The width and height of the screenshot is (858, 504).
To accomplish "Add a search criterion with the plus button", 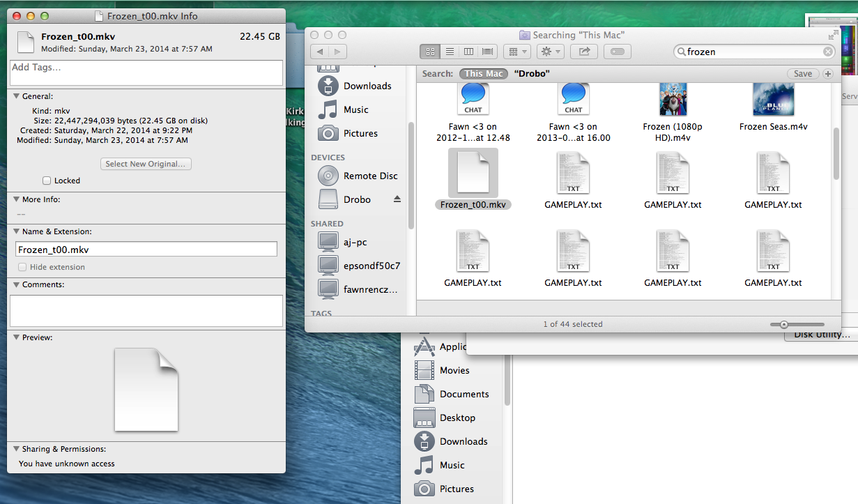I will (x=827, y=74).
